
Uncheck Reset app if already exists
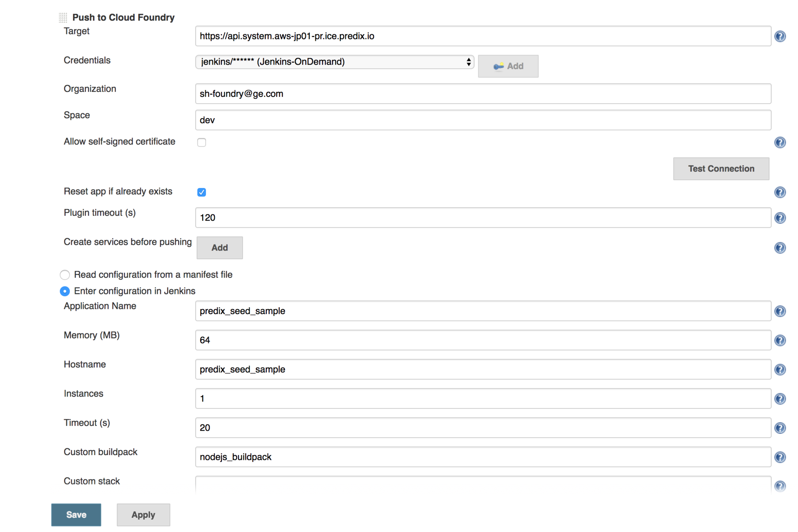[201, 192]
